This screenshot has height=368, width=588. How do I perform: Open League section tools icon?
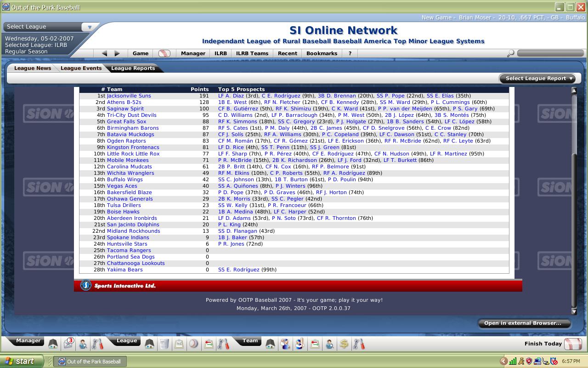pyautogui.click(x=223, y=344)
